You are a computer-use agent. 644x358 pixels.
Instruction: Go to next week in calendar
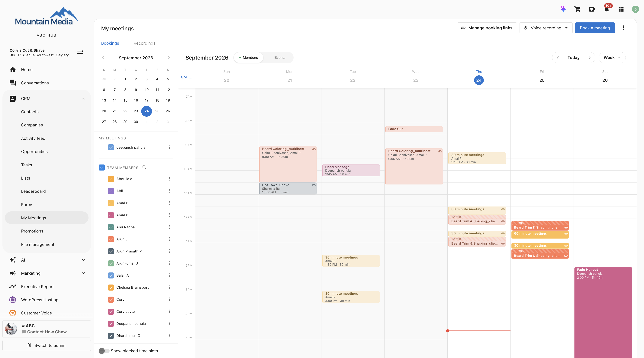point(590,57)
